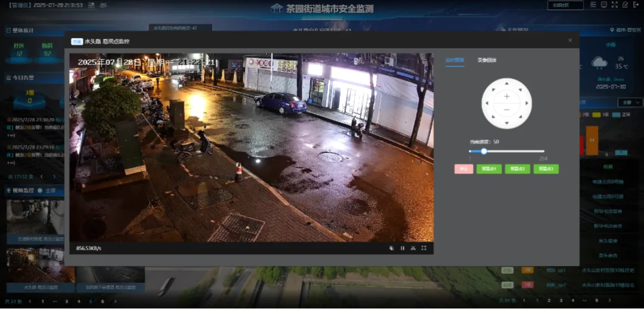Pause the live video stream
Image resolution: width=644 pixels, height=309 pixels.
[x=402, y=248]
